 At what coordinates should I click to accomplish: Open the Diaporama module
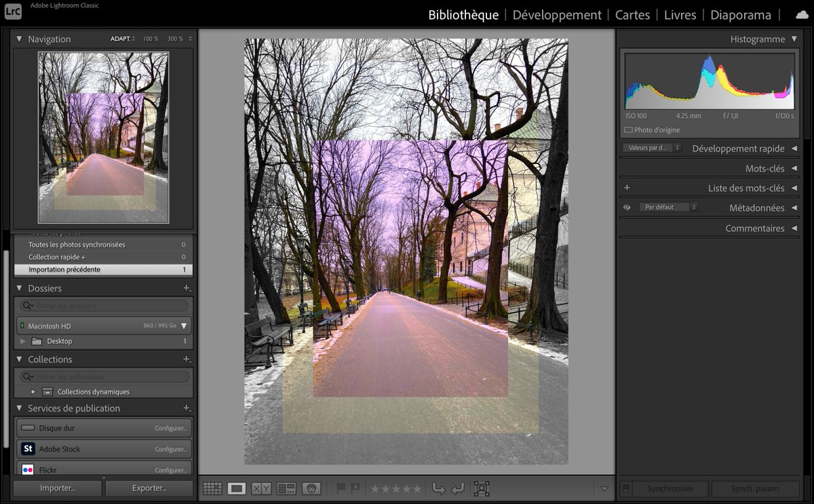(x=741, y=15)
